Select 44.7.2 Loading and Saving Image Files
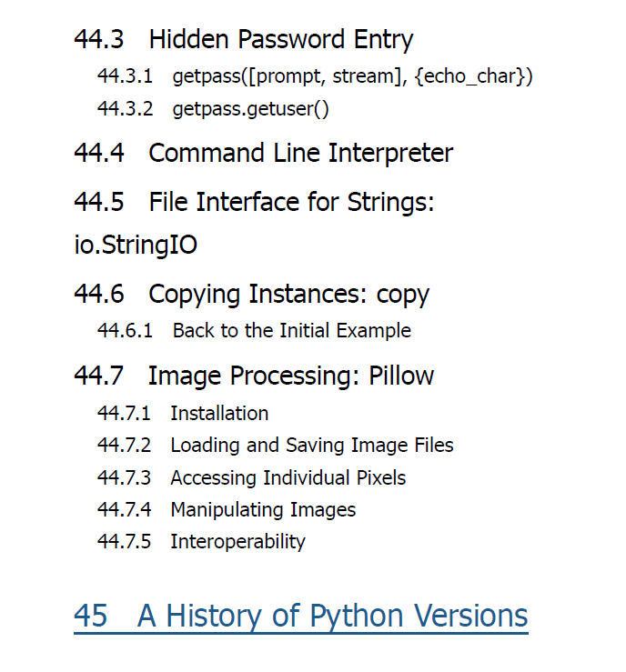The image size is (626, 672). point(276,446)
